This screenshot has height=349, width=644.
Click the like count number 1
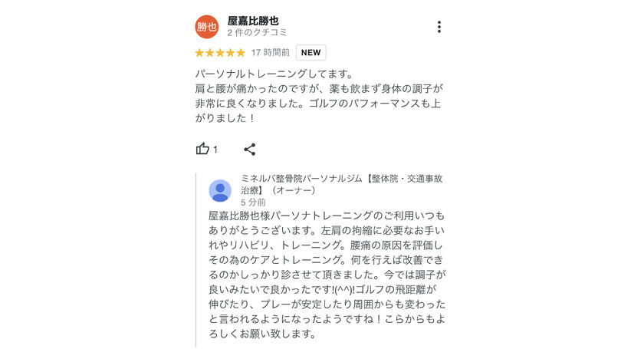click(x=215, y=150)
